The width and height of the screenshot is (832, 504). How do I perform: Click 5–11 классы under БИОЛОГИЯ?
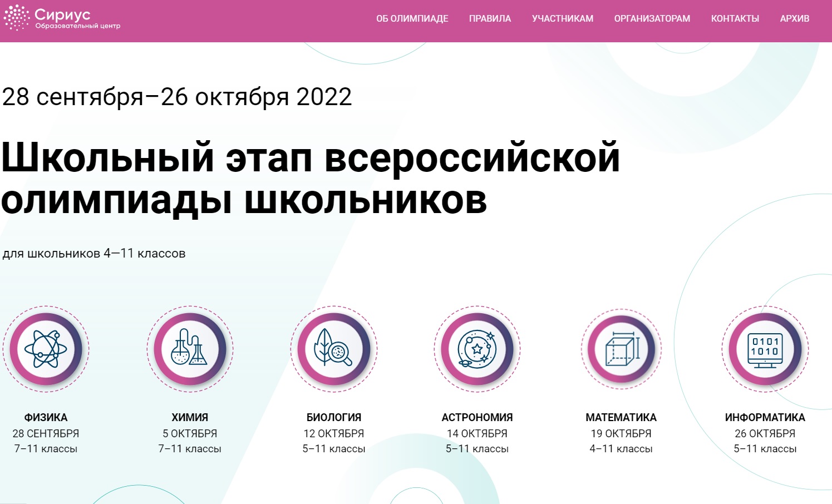[334, 449]
